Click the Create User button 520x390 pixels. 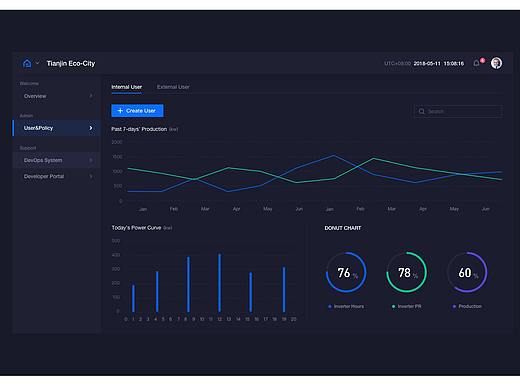137,111
